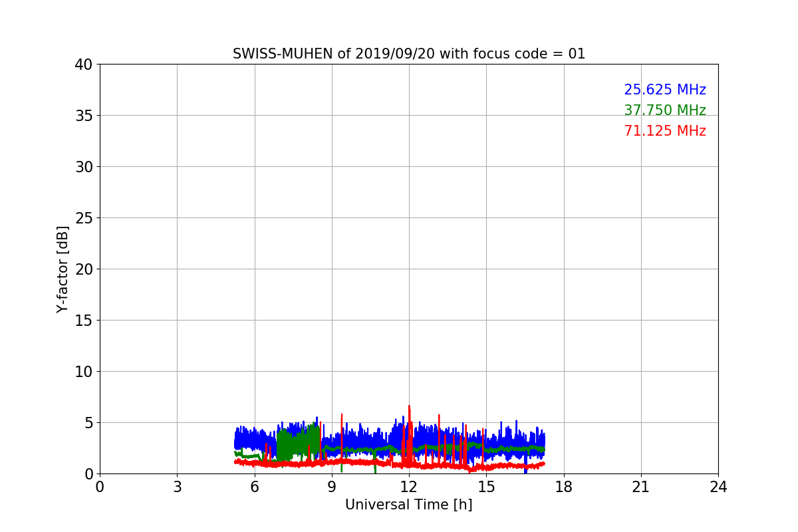This screenshot has width=798, height=532.
Task: Click the Y-factor [dB] axis label
Action: [x=63, y=269]
